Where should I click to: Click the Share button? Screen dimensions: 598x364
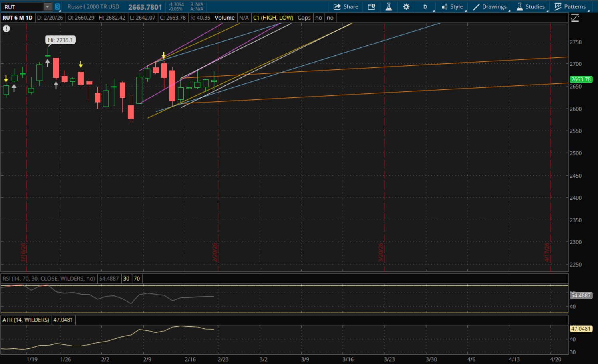click(x=346, y=7)
